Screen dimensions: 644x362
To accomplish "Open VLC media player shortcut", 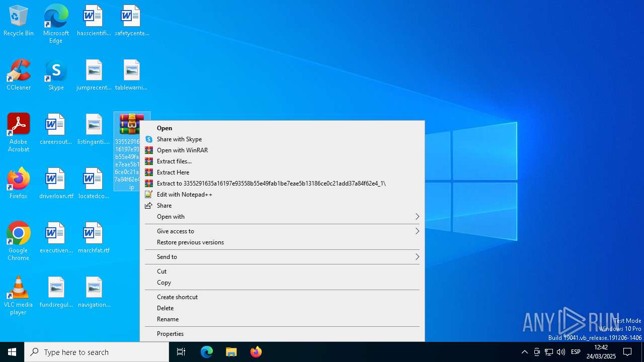I will click(19, 296).
